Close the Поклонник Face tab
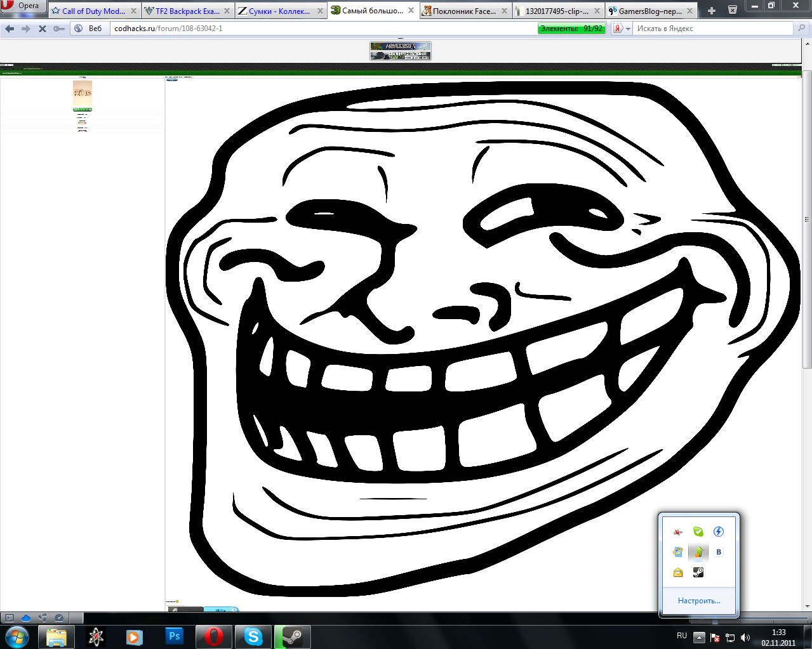This screenshot has height=649, width=812. [504, 11]
